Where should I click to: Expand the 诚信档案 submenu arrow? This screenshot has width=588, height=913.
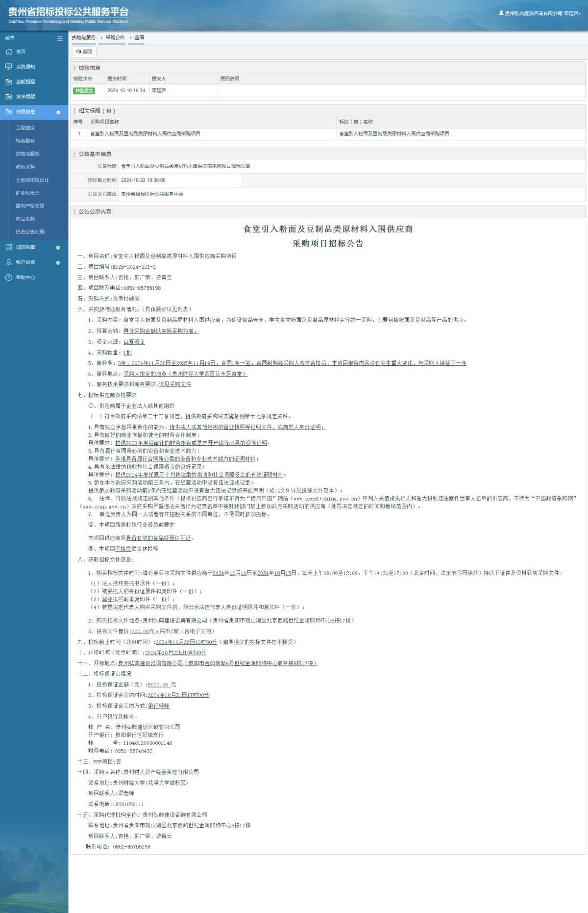(58, 248)
